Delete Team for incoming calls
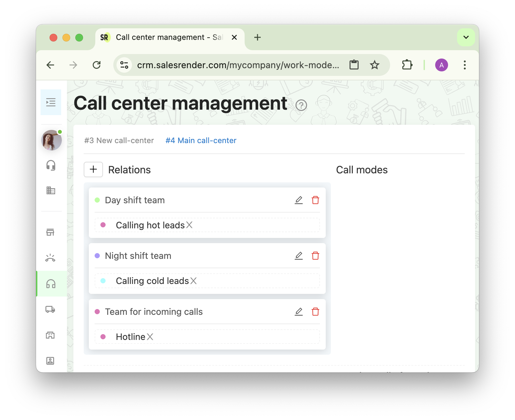The image size is (515, 420). (x=315, y=312)
